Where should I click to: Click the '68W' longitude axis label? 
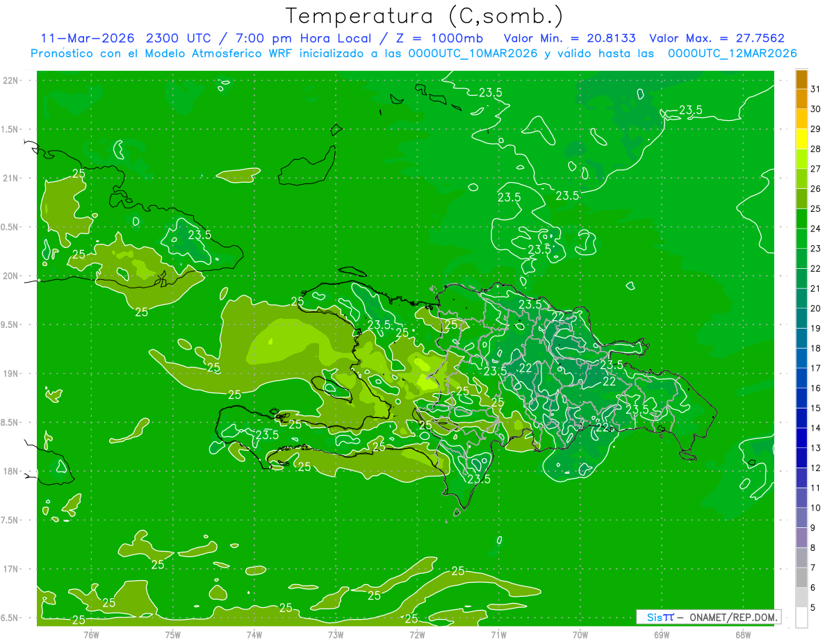tap(742, 634)
